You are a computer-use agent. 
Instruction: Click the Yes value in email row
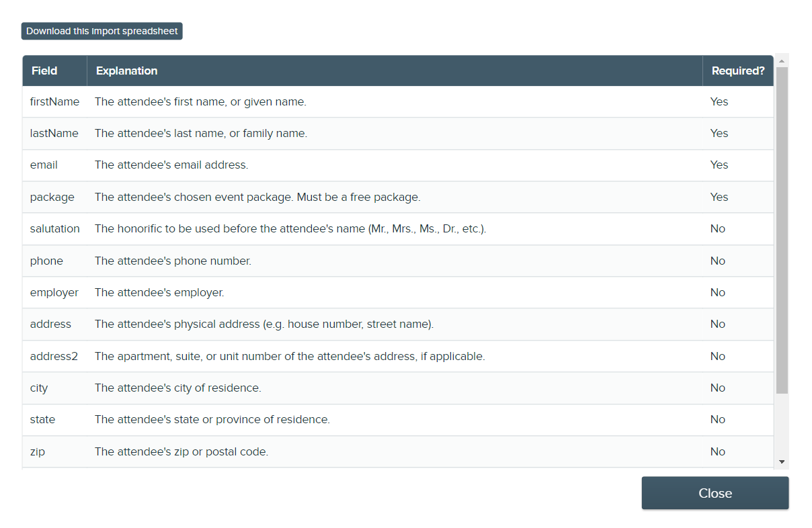[719, 165]
